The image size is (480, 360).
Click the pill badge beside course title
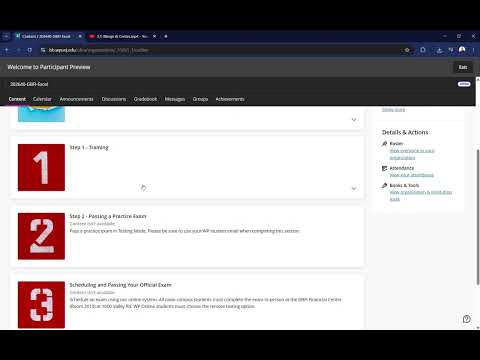pyautogui.click(x=464, y=84)
